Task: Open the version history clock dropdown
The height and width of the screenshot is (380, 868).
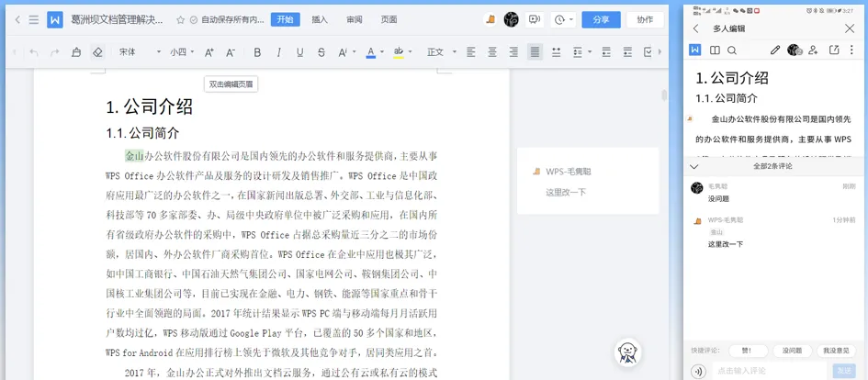Action: pyautogui.click(x=564, y=20)
